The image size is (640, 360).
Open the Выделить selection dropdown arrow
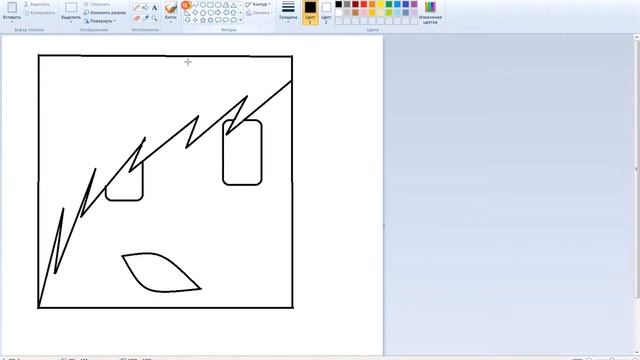[x=71, y=21]
